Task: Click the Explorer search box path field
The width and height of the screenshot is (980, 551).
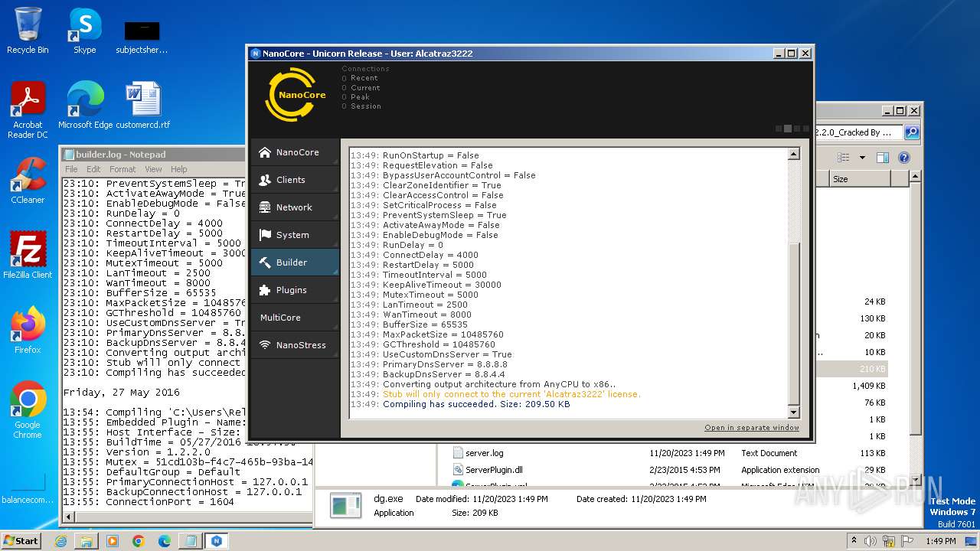Action: [x=859, y=132]
